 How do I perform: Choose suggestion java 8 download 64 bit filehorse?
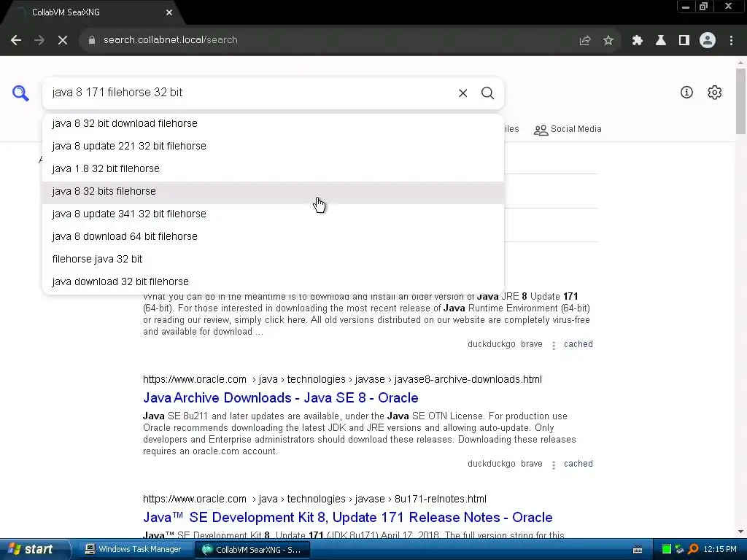point(273,237)
